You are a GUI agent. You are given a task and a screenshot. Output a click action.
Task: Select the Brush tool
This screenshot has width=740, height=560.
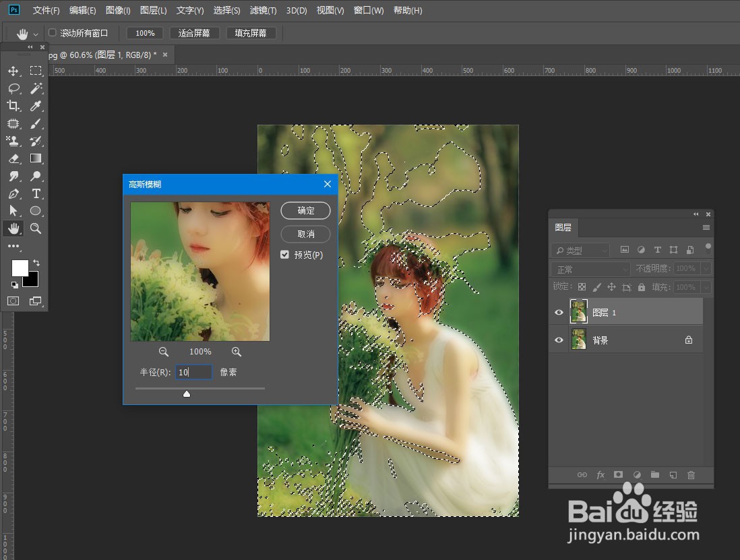pos(36,123)
